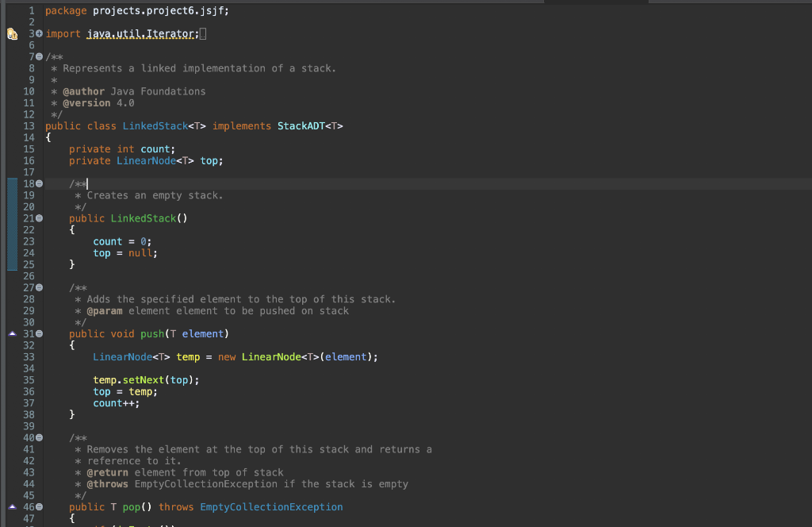Click the @author Javadoc tag
Viewport: 812px width, 527px height.
pos(83,92)
